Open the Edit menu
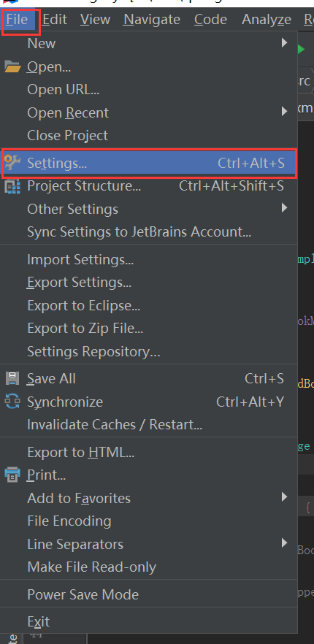 click(55, 19)
